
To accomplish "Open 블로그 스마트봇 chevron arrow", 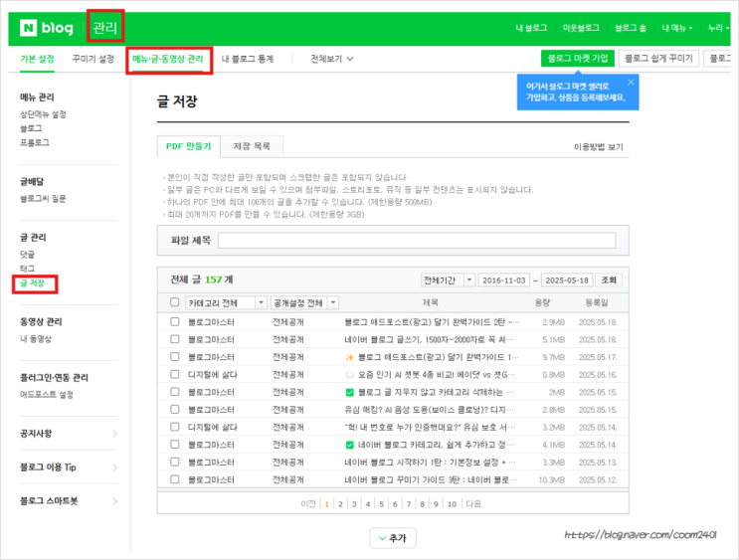I will point(115,501).
